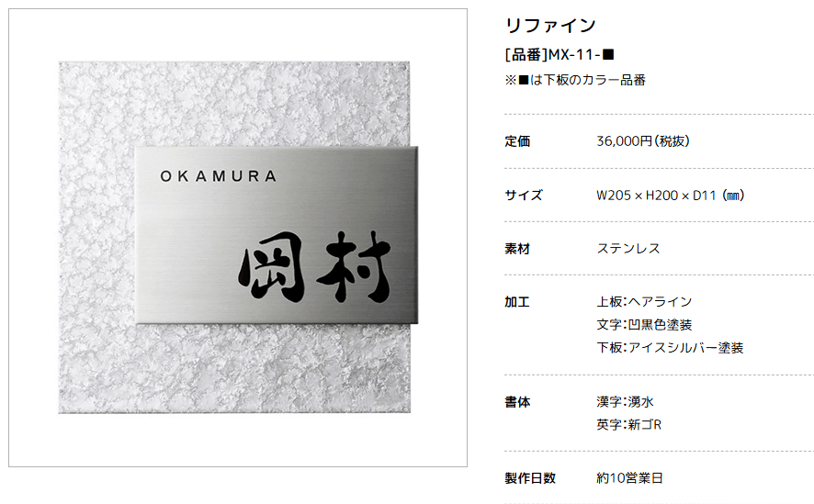The height and width of the screenshot is (504, 814).
Task: Click the ※■は下板のカラー品番 note
Action: [575, 80]
